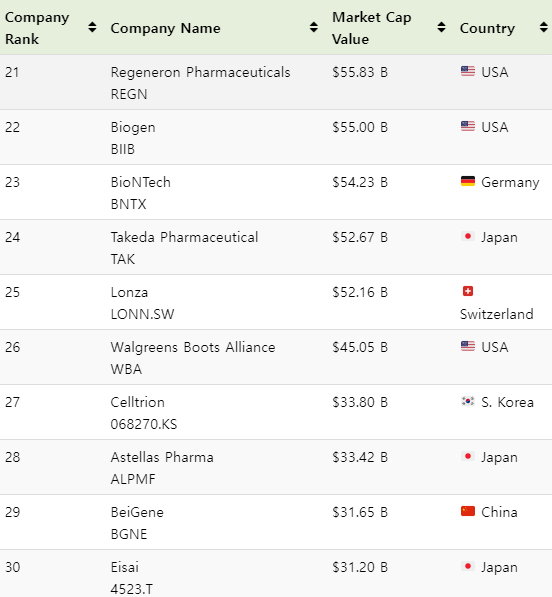Select the Company Name column header

pos(165,28)
